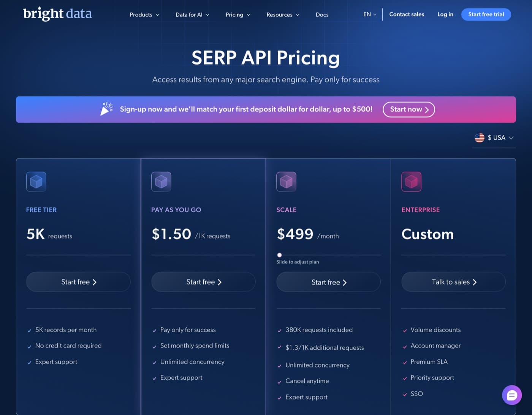
Task: Click Start now in the promo banner
Action: click(x=409, y=109)
